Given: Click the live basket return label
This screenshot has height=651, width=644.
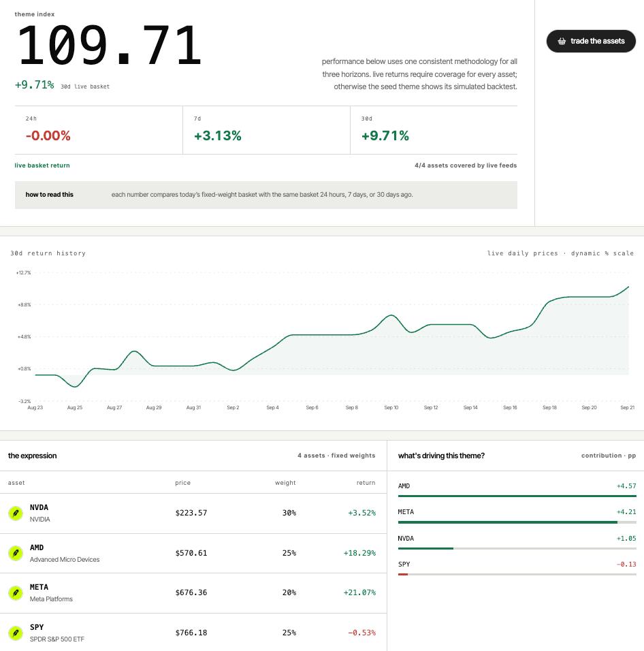Looking at the screenshot, I should click(x=42, y=165).
